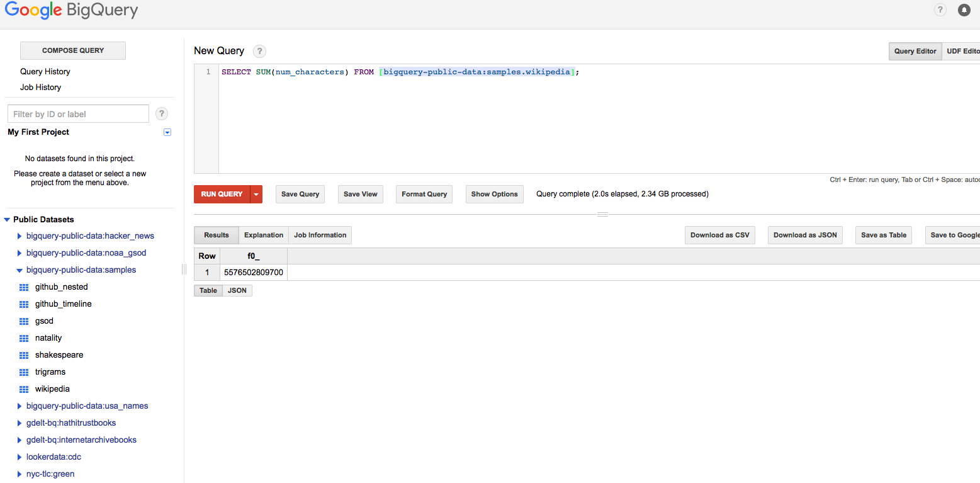Switch to the Results tab
The height and width of the screenshot is (483, 980).
[x=217, y=235]
